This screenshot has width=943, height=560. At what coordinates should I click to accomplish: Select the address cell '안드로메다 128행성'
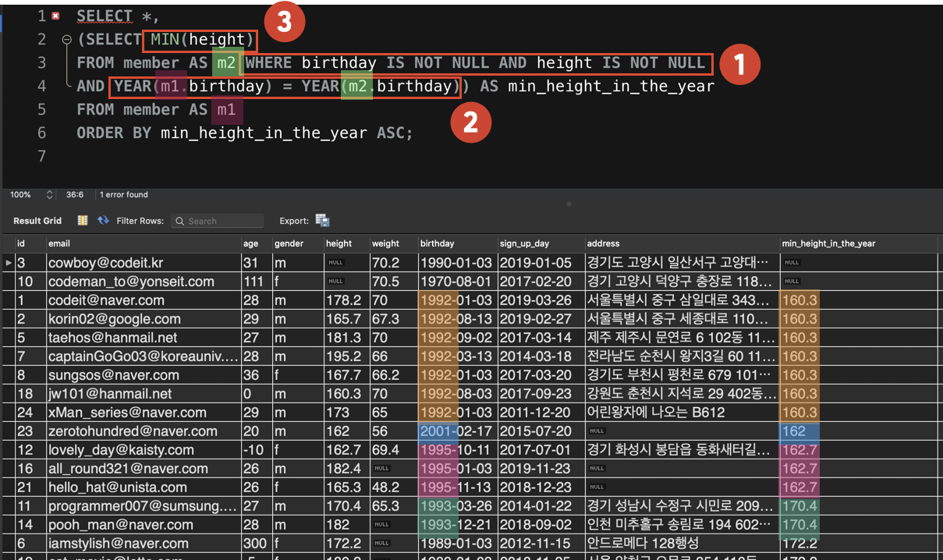click(682, 544)
